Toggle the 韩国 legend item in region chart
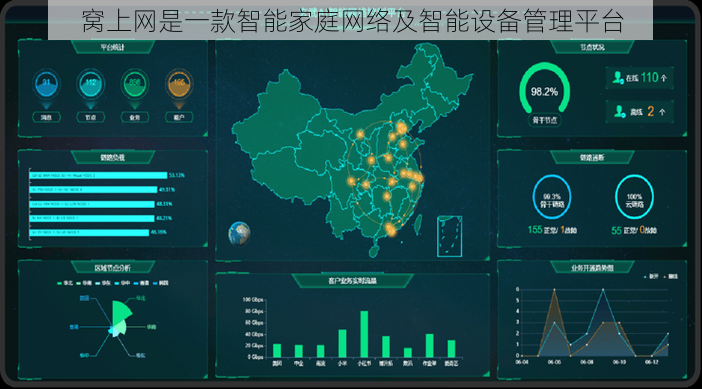This screenshot has height=389, width=702. (x=161, y=283)
